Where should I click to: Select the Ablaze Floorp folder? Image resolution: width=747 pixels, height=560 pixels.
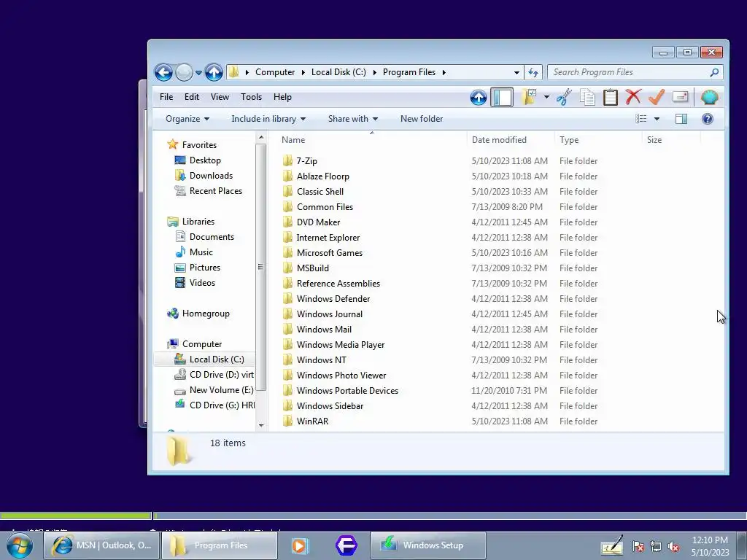[322, 176]
